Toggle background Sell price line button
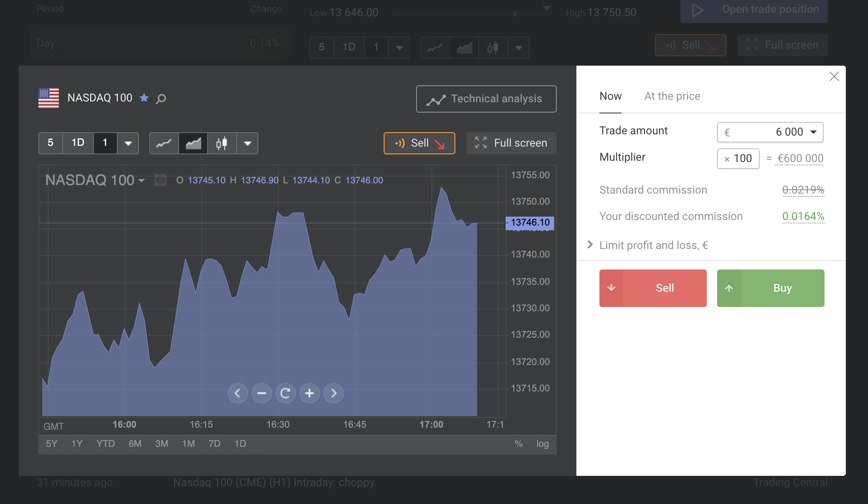The width and height of the screenshot is (868, 504). (691, 45)
